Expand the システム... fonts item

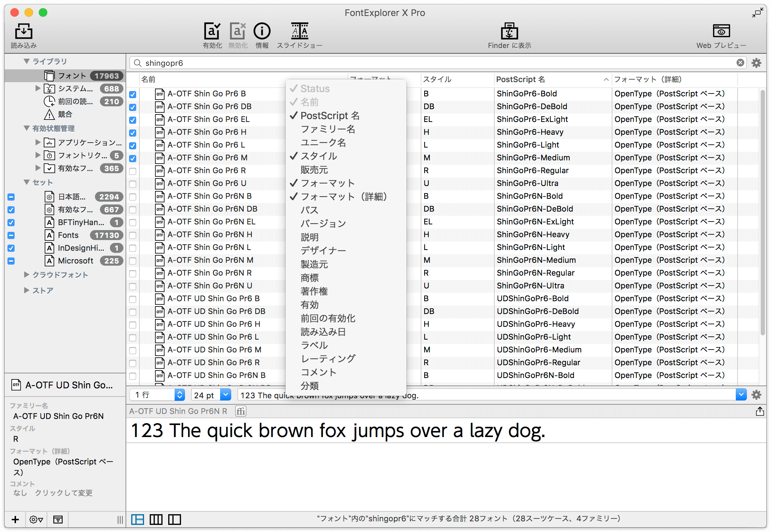38,88
